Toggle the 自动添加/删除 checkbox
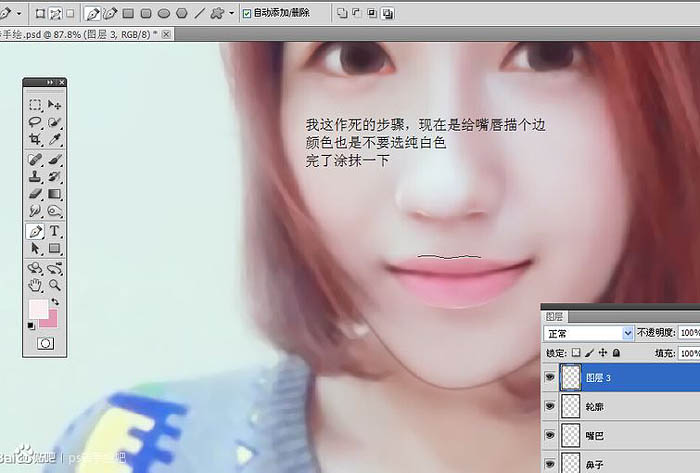 247,14
